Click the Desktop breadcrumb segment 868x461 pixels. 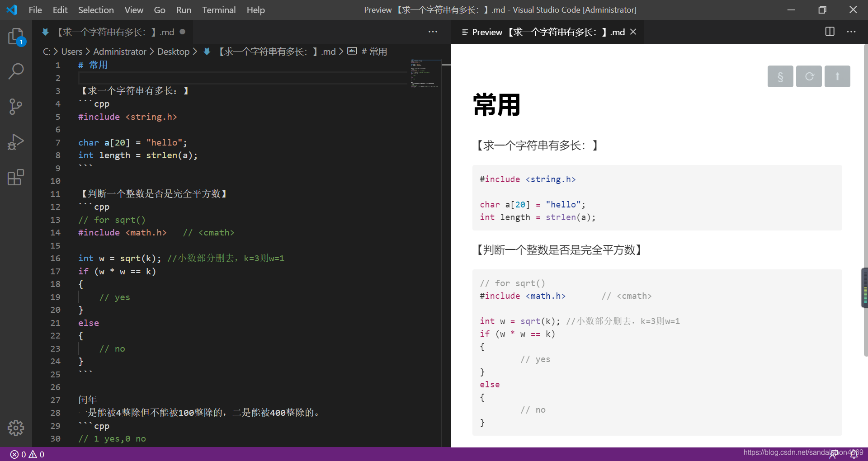pyautogui.click(x=173, y=52)
